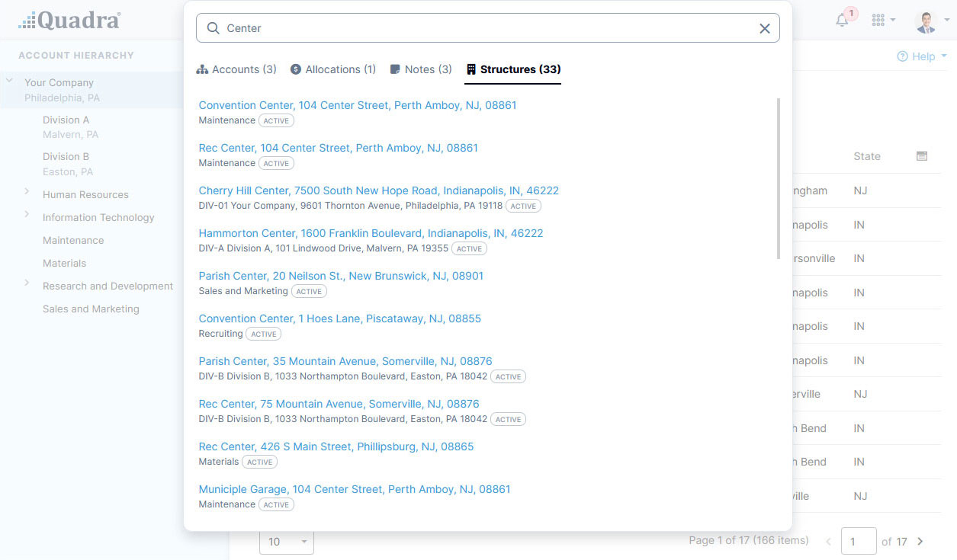The width and height of the screenshot is (957, 560).
Task: Open Parish Center, 20 Neilson St. result
Action: click(x=341, y=276)
